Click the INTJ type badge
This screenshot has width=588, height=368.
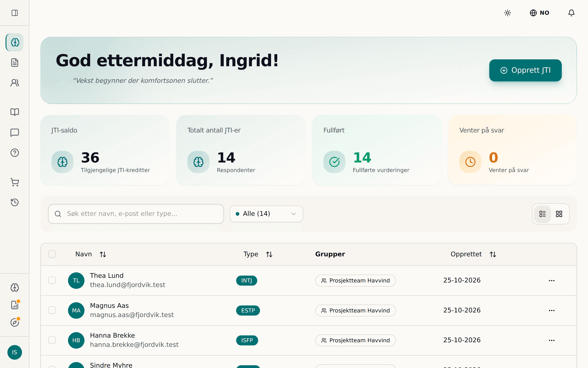[x=246, y=281]
